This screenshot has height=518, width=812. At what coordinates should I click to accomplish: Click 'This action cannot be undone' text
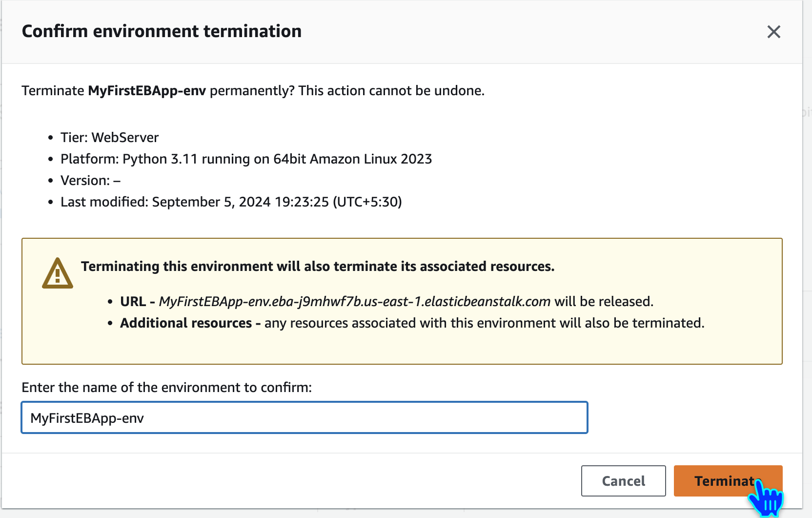(x=391, y=91)
